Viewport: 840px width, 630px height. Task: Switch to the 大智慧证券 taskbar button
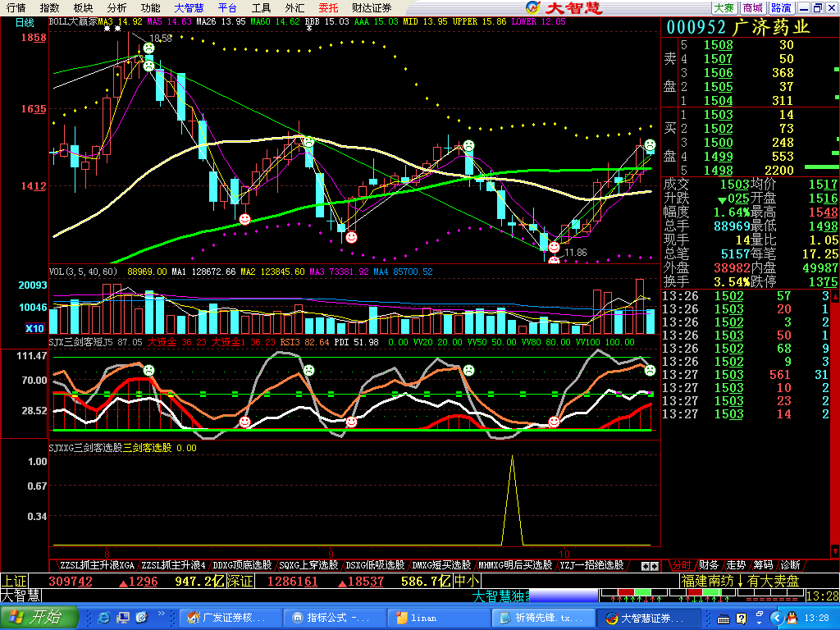click(x=648, y=618)
